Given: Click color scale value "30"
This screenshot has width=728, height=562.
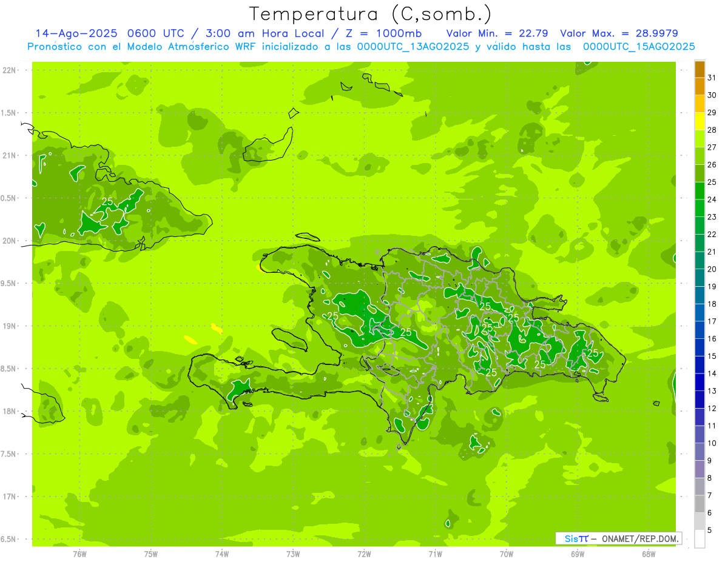Looking at the screenshot, I should click(x=712, y=95).
